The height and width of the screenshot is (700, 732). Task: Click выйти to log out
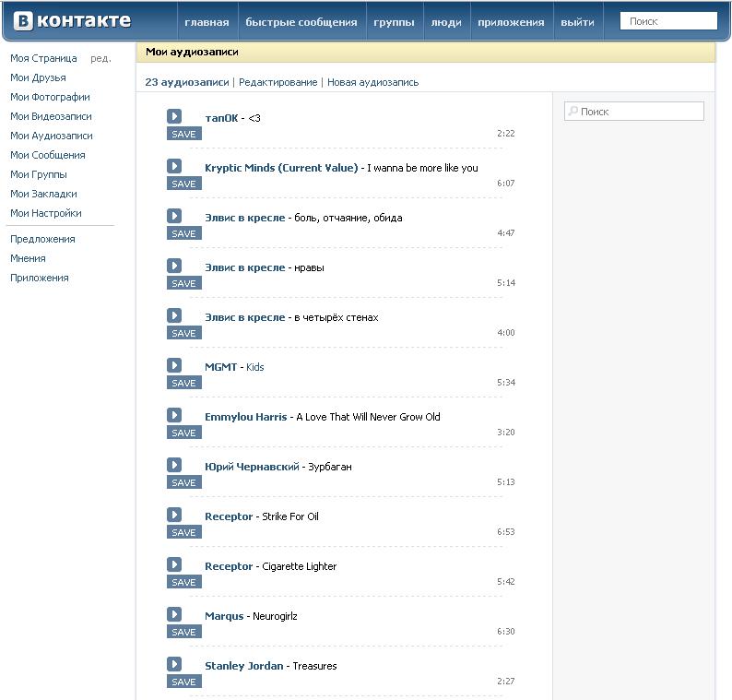click(x=577, y=22)
